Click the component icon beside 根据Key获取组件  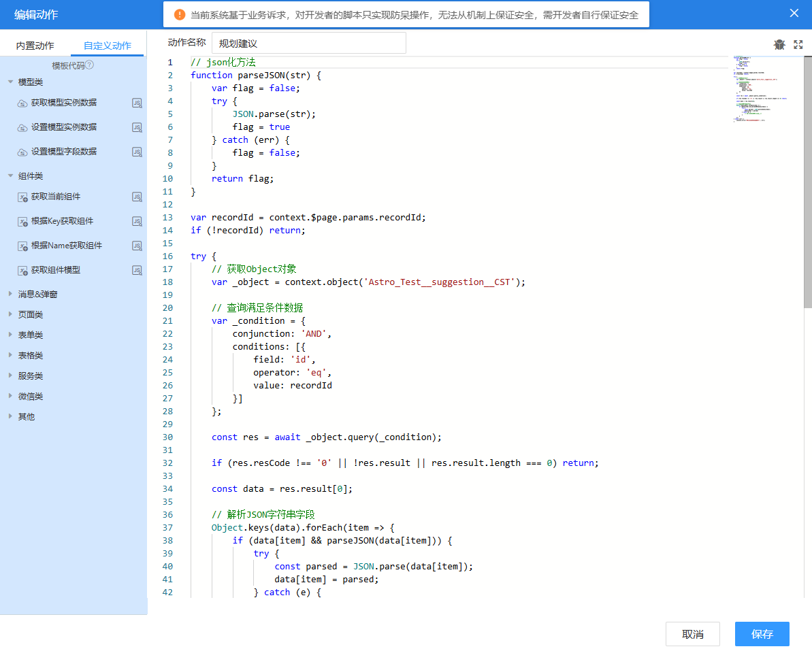(x=22, y=222)
